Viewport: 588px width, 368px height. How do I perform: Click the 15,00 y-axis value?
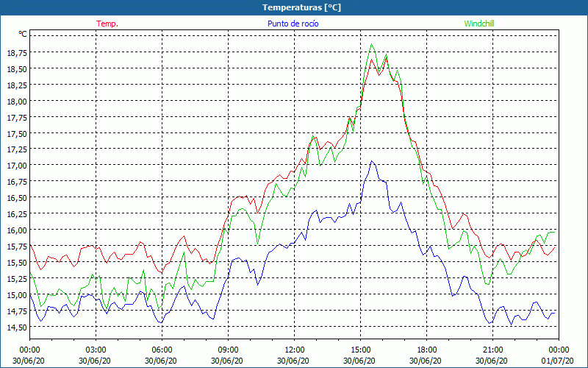pos(17,294)
